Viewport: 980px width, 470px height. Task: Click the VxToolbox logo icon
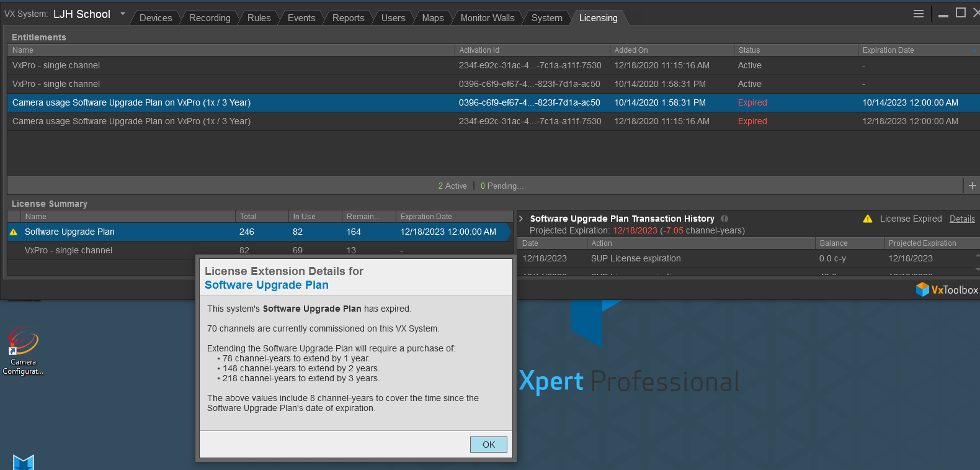(x=922, y=289)
